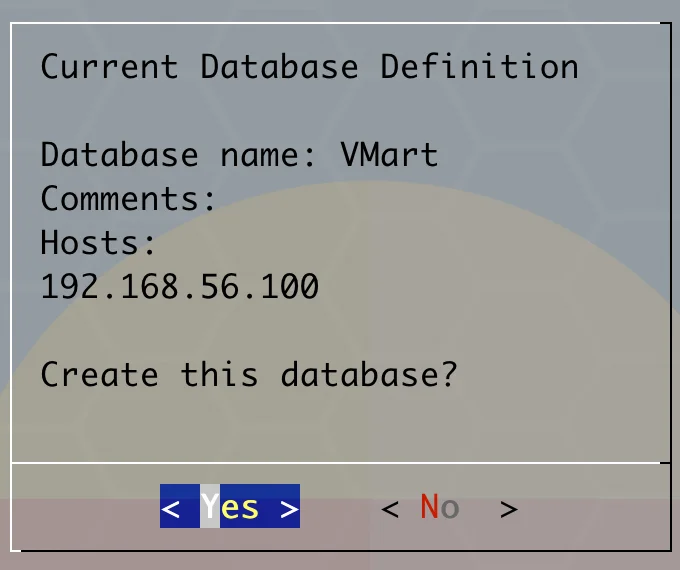Click the right angle bracket after No
Image resolution: width=680 pixels, height=570 pixels.
click(509, 509)
